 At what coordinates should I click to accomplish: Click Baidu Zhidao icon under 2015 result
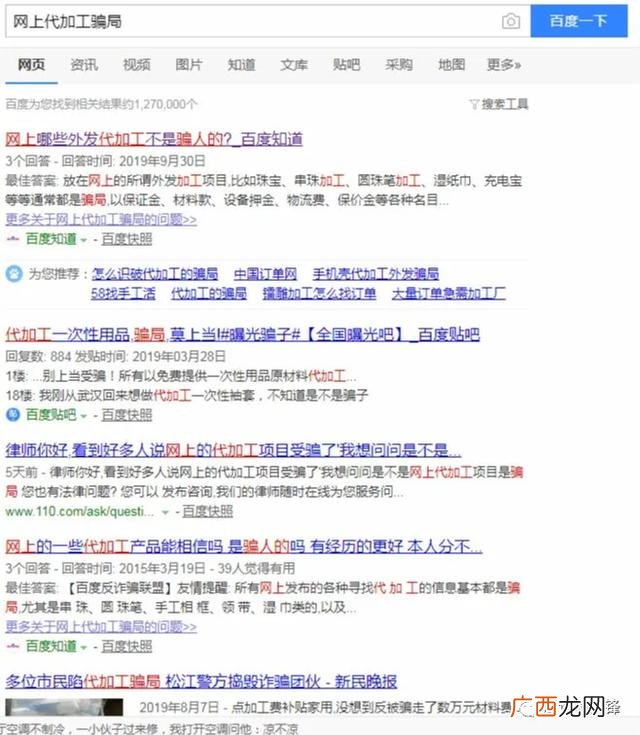(x=13, y=646)
